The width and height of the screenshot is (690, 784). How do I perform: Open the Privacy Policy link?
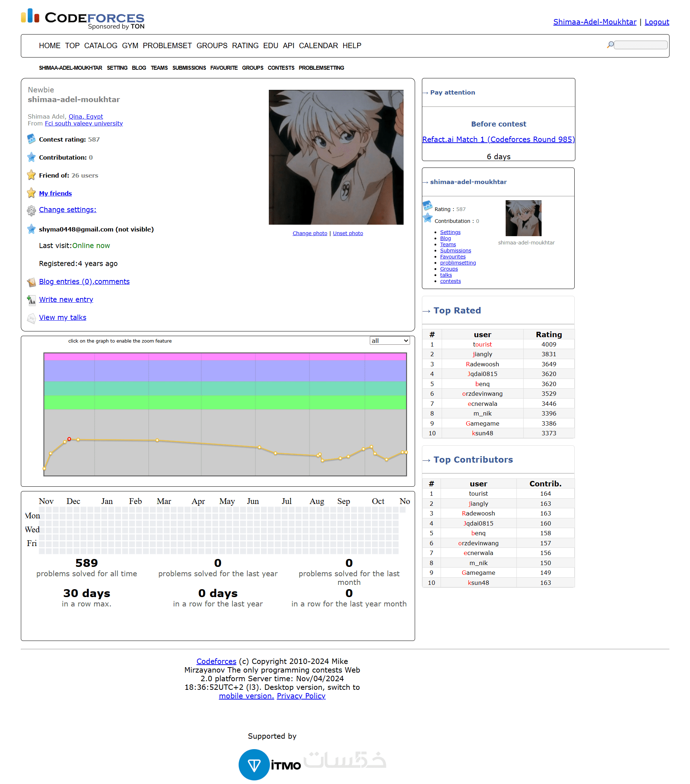pyautogui.click(x=301, y=696)
